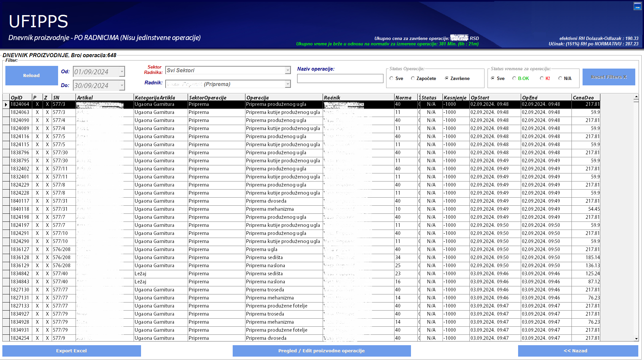Select Sve in Status vremena za operaciju
The image size is (644, 363).
493,78
